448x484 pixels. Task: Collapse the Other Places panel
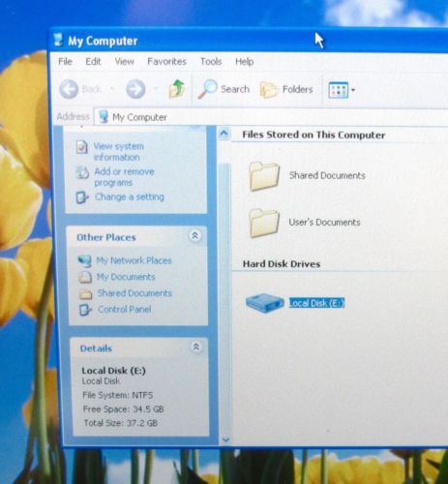tap(194, 236)
